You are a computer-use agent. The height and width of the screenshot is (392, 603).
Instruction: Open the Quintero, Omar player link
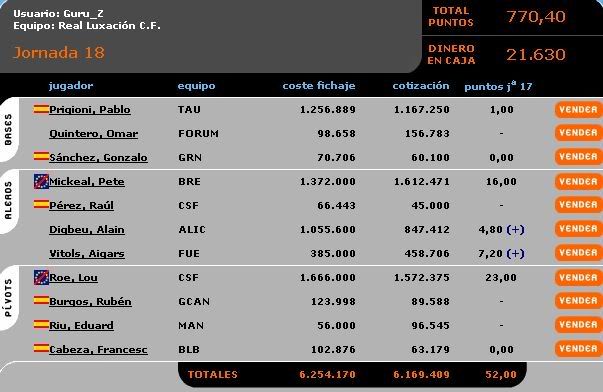93,133
